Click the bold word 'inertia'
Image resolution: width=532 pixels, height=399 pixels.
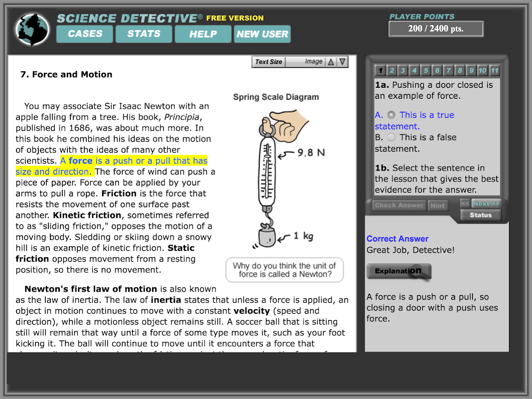pos(166,300)
